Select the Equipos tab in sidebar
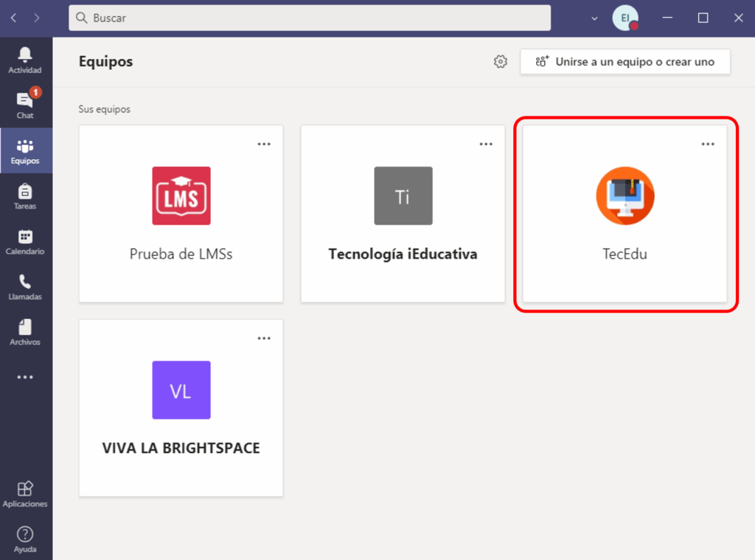 (25, 150)
